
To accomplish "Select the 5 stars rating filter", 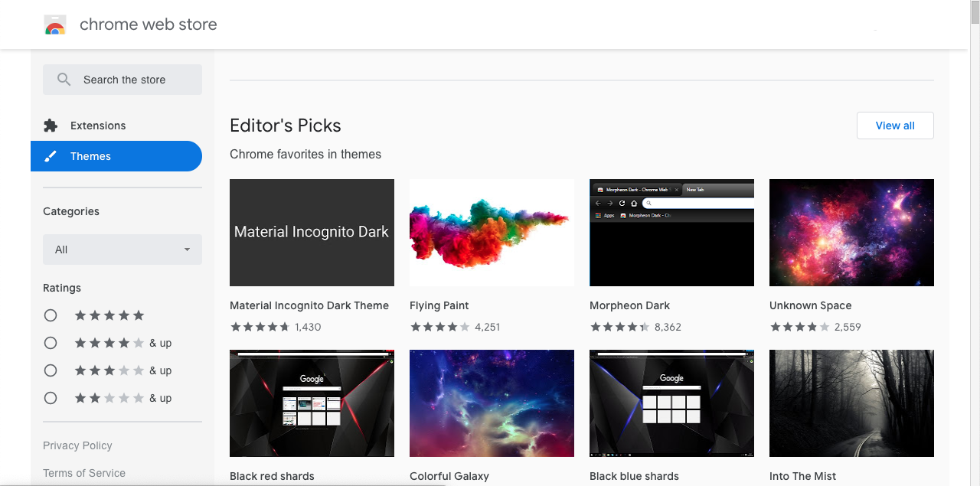I will coord(51,315).
